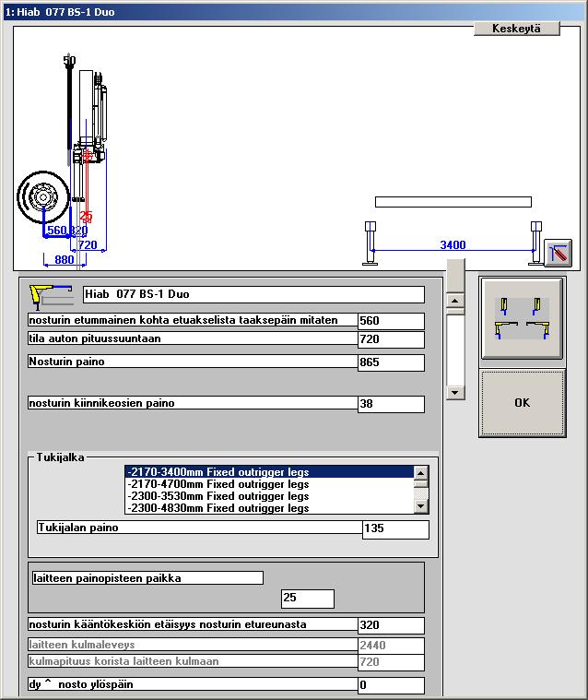588x700 pixels.
Task: Select -2170-4700mm Fixed outrigger legs
Action: [x=269, y=484]
